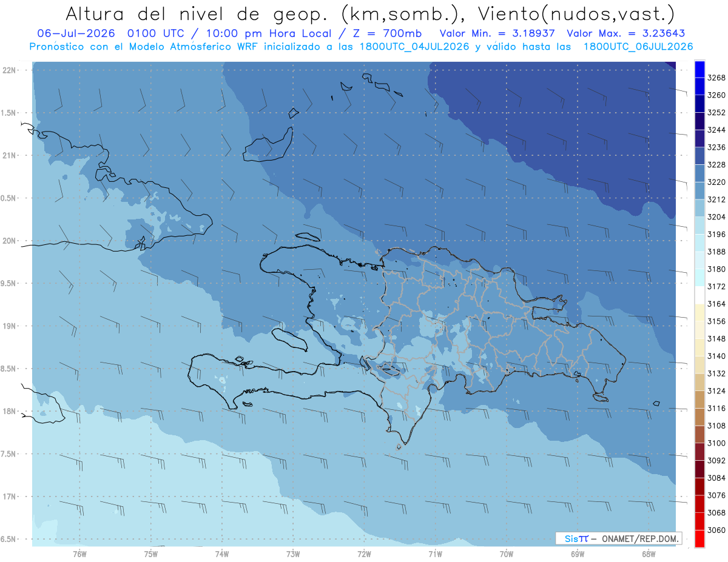
Task: Select the '18N' latitude label
Action: 9,412
